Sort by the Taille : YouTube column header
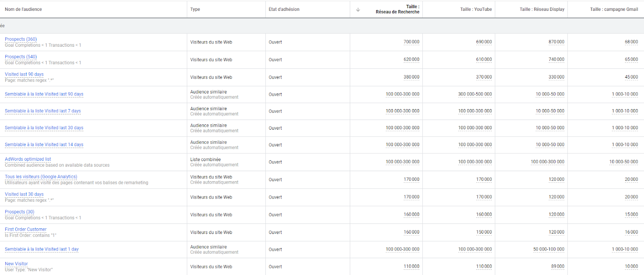The image size is (644, 275). tap(476, 9)
